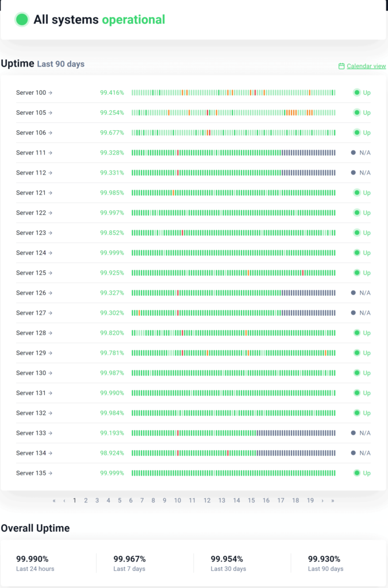The height and width of the screenshot is (588, 388).
Task: Open the Calendar view link
Action: click(366, 67)
